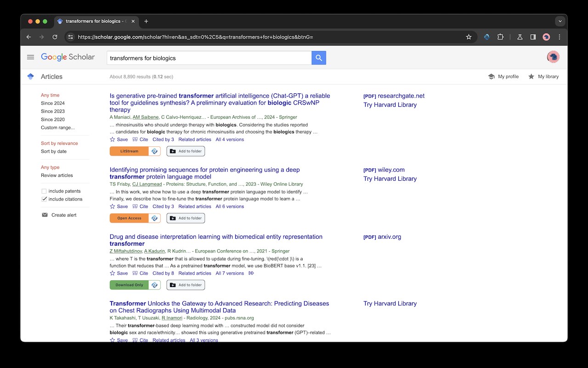The image size is (588, 368).
Task: Bookmark this page with the star icon
Action: [469, 37]
